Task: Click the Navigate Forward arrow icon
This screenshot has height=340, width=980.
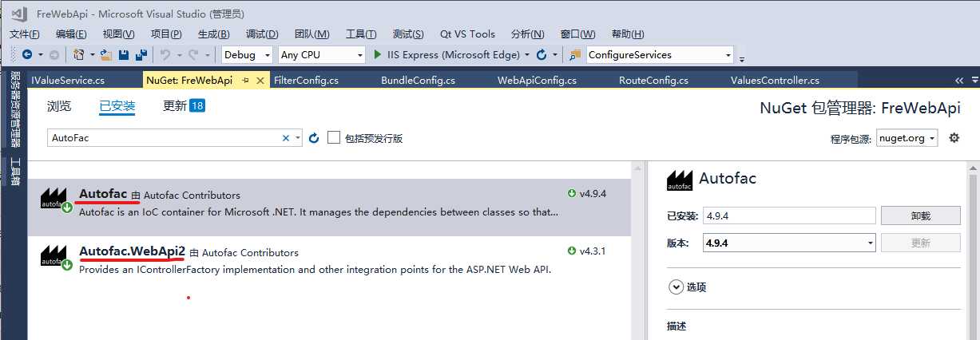Action: (x=54, y=55)
